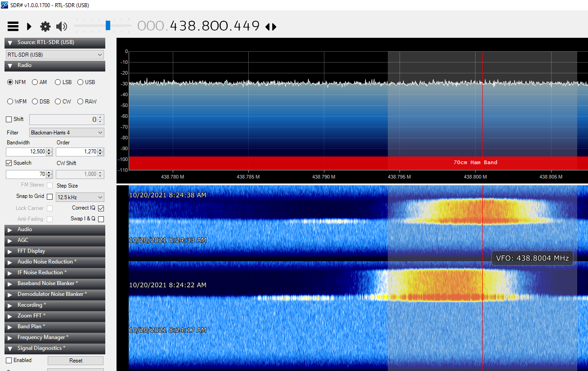Open the 12.5 kHz step size dropdown
The height and width of the screenshot is (371, 588).
pos(80,197)
